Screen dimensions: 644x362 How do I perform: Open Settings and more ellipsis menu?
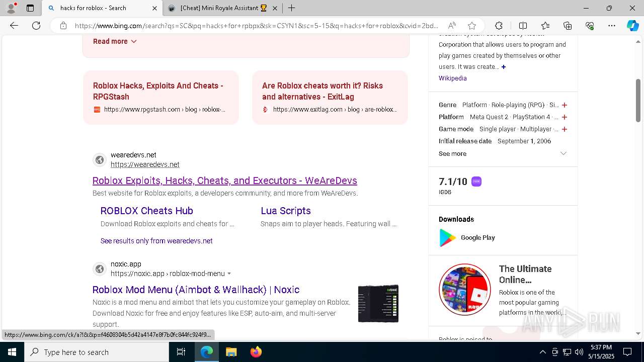click(612, 26)
